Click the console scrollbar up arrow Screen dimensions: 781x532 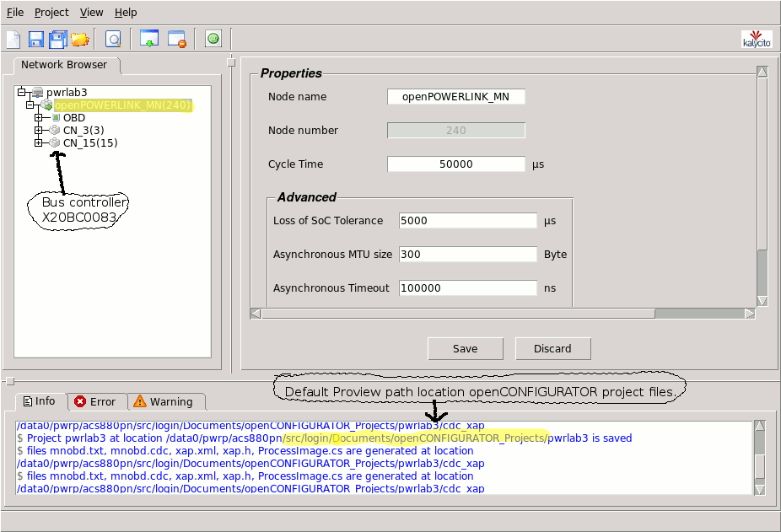click(760, 427)
